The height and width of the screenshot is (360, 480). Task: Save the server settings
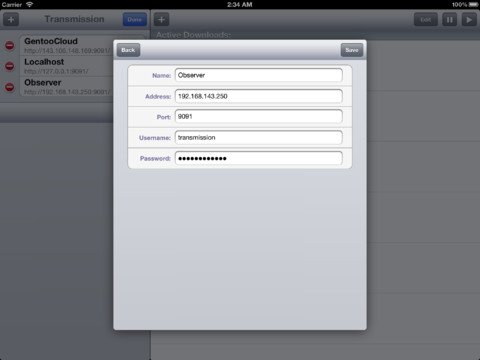(x=352, y=50)
